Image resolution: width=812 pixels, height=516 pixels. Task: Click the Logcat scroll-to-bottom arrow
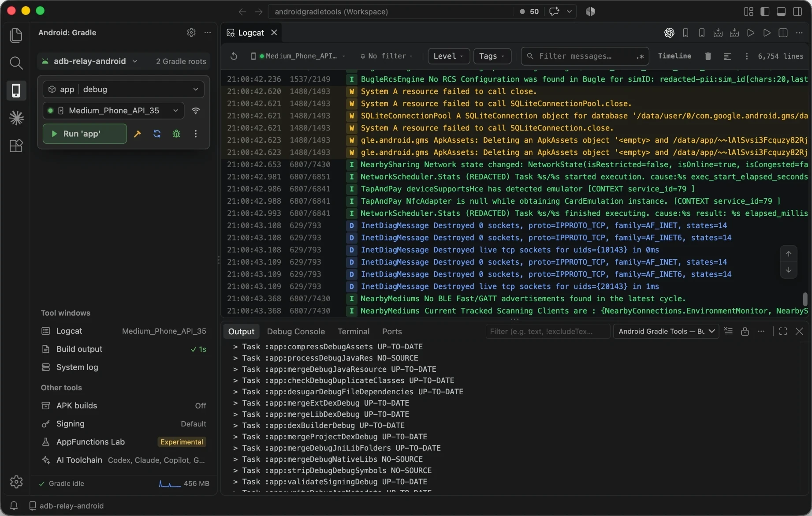point(789,270)
